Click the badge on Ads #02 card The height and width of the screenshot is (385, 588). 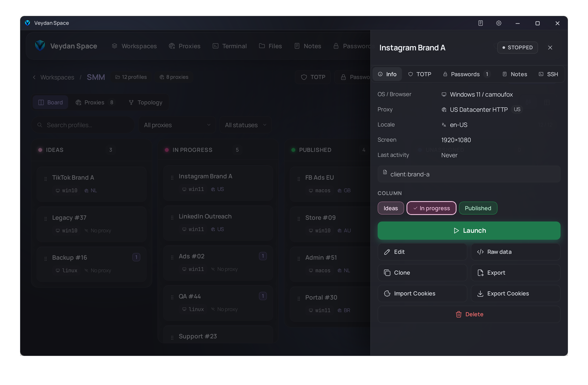(263, 256)
